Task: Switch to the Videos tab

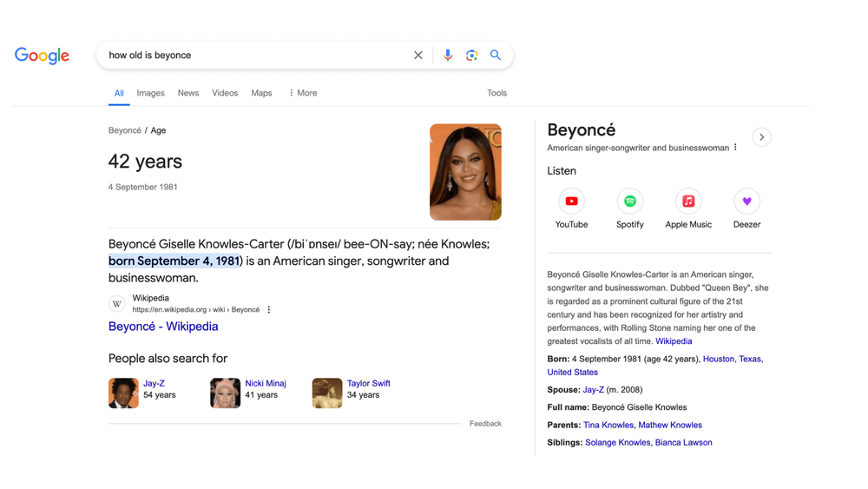Action: coord(225,93)
